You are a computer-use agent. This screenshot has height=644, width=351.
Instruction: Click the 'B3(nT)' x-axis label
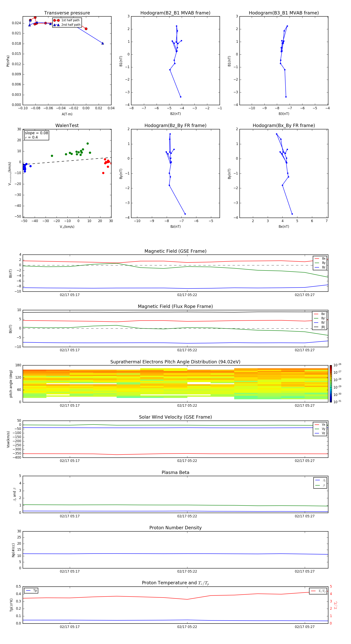(x=284, y=114)
